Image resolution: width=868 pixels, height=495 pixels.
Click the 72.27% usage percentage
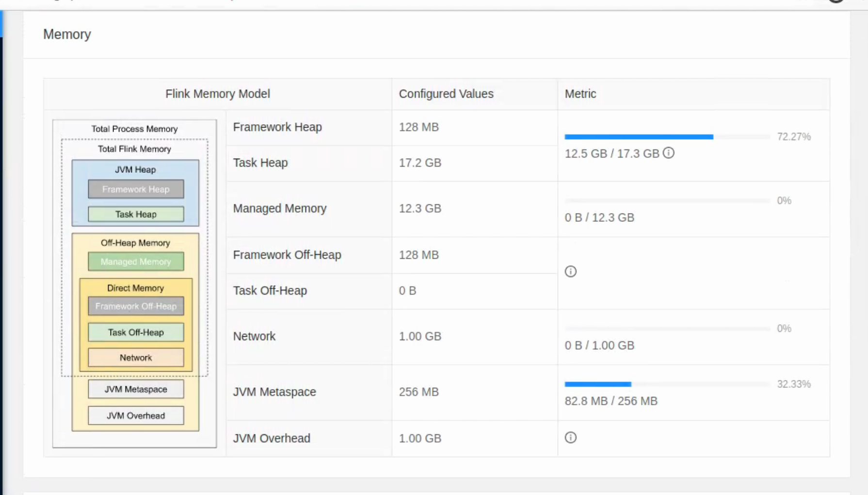point(794,137)
